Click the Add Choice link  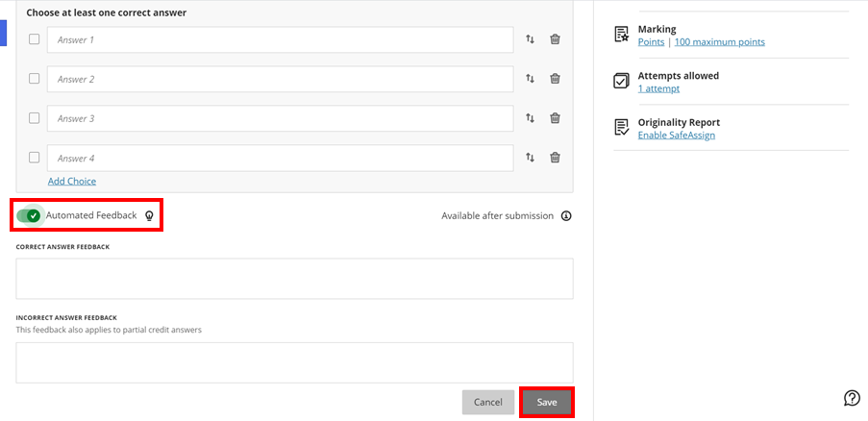point(72,181)
